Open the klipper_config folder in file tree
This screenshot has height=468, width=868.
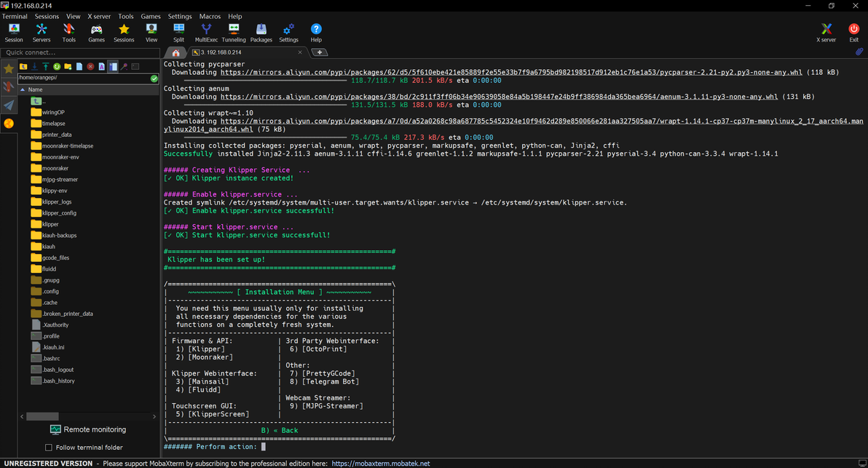[59, 213]
